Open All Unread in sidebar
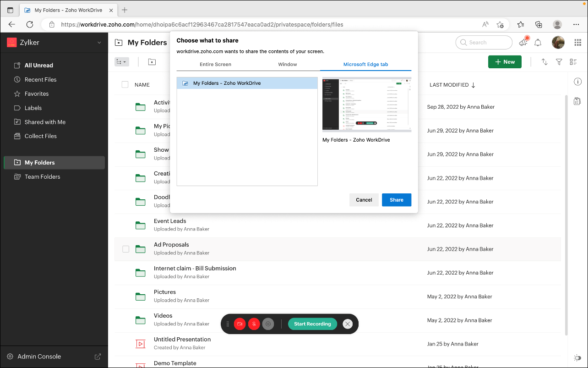The width and height of the screenshot is (588, 368). (39, 65)
